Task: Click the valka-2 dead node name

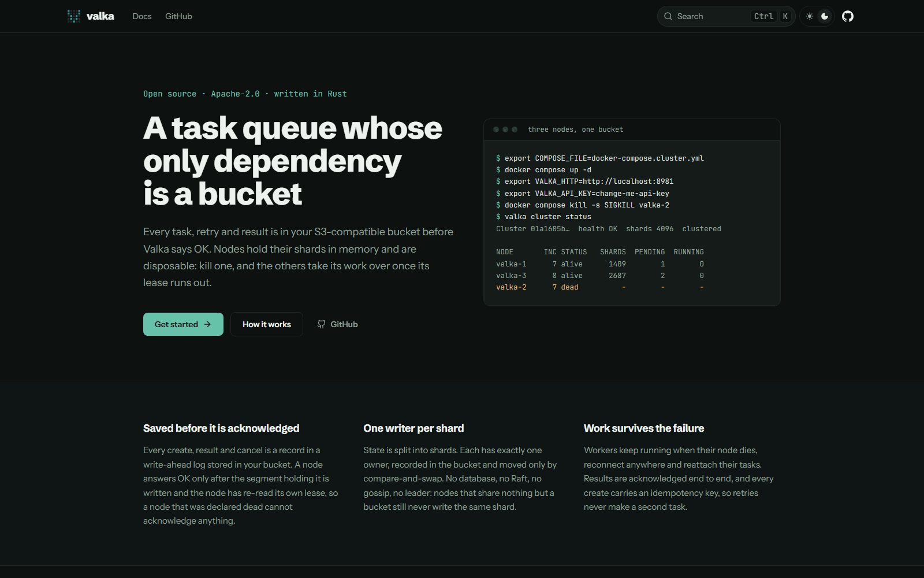Action: pos(511,287)
